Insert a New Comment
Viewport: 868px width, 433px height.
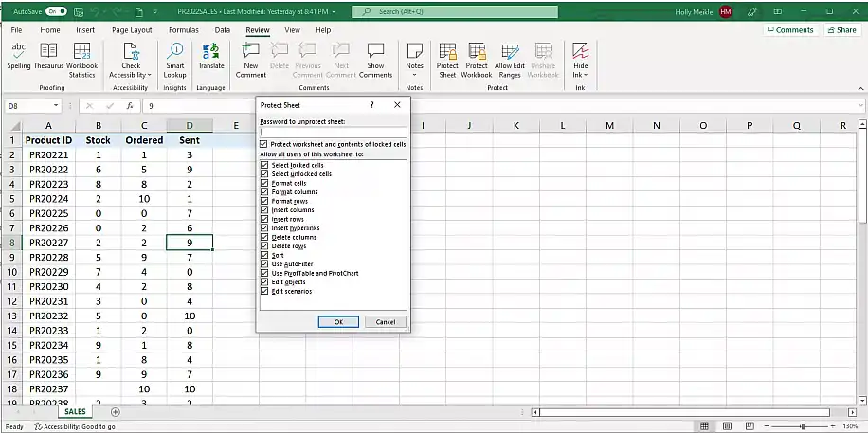point(251,61)
